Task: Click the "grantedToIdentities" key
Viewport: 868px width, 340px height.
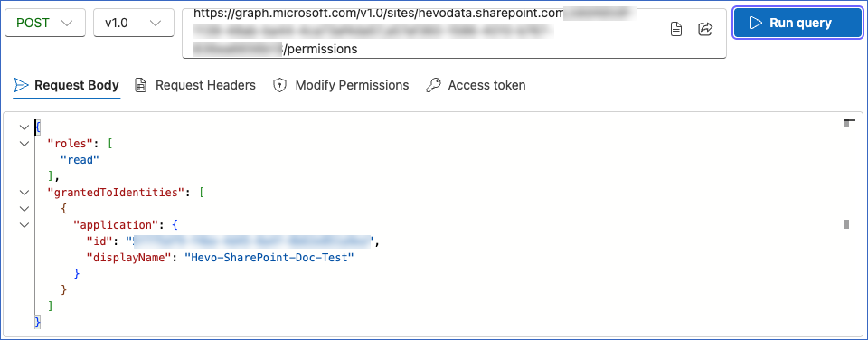Action: (115, 192)
